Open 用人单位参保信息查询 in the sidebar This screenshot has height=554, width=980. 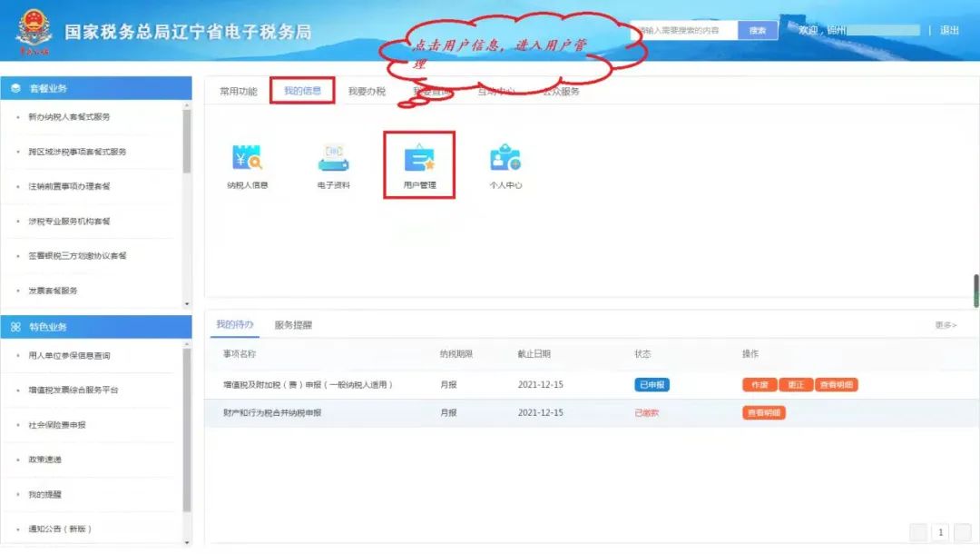point(69,356)
